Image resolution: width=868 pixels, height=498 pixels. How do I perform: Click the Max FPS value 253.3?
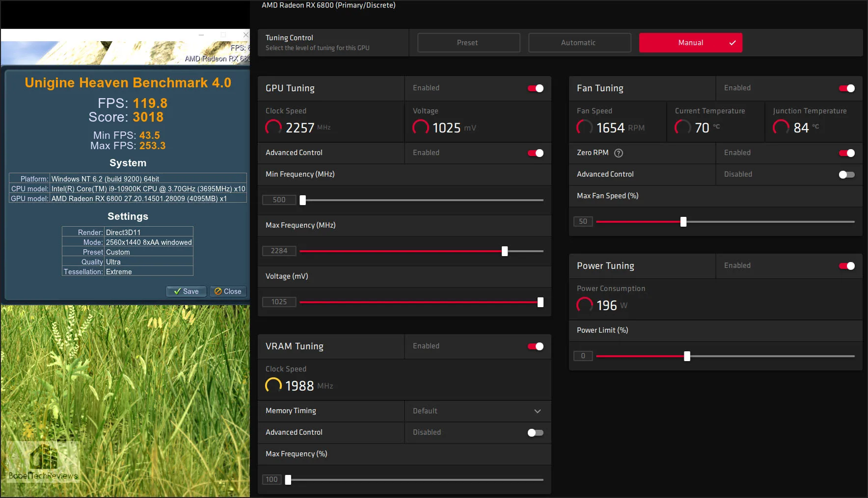(153, 146)
